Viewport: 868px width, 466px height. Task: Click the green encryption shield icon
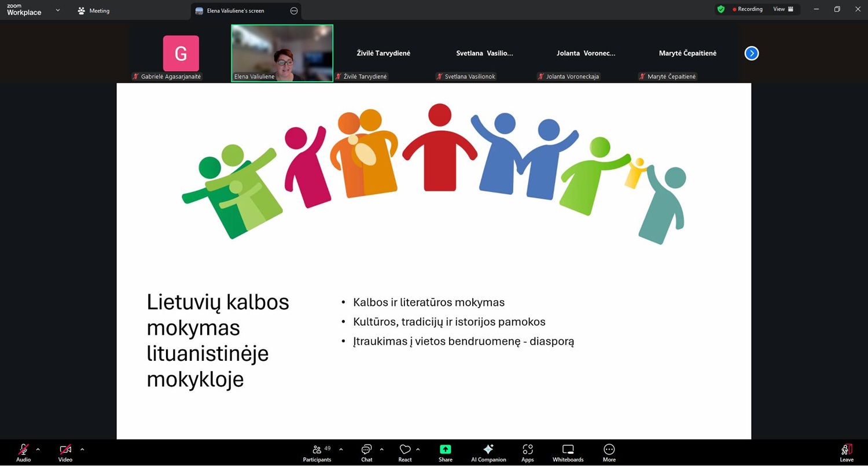720,9
